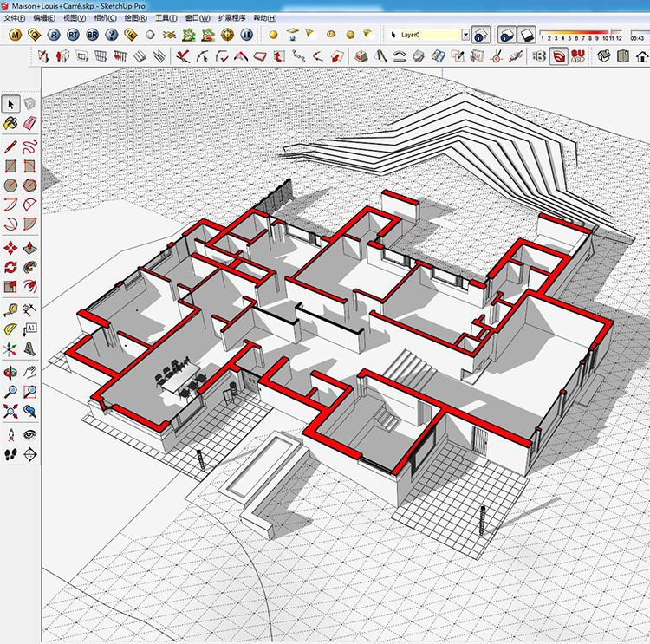Image resolution: width=650 pixels, height=644 pixels.
Task: Open the 相机(C) menu
Action: click(x=105, y=18)
